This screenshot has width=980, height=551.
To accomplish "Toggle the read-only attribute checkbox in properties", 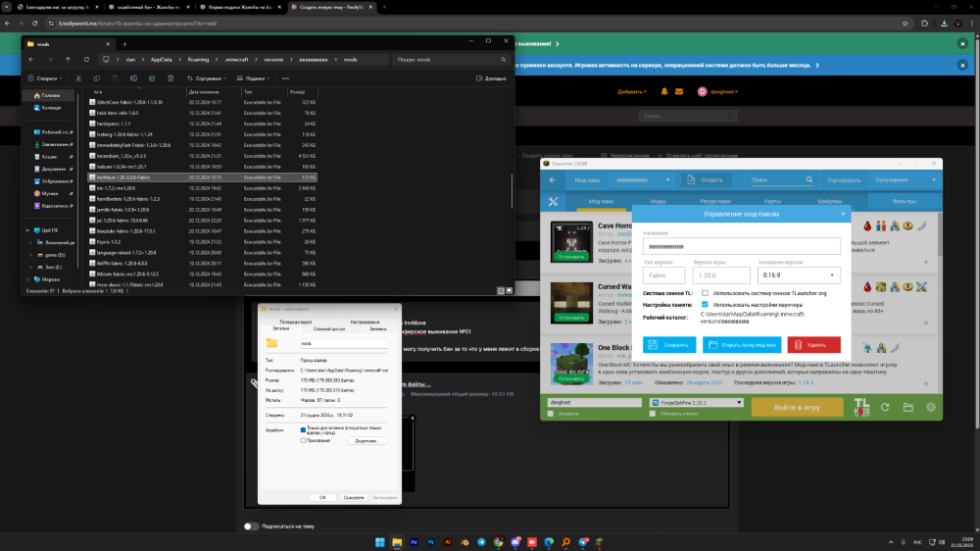I will [303, 429].
